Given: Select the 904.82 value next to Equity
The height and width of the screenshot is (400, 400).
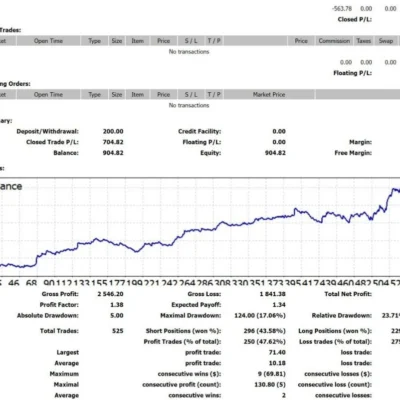Looking at the screenshot, I should [x=275, y=153].
